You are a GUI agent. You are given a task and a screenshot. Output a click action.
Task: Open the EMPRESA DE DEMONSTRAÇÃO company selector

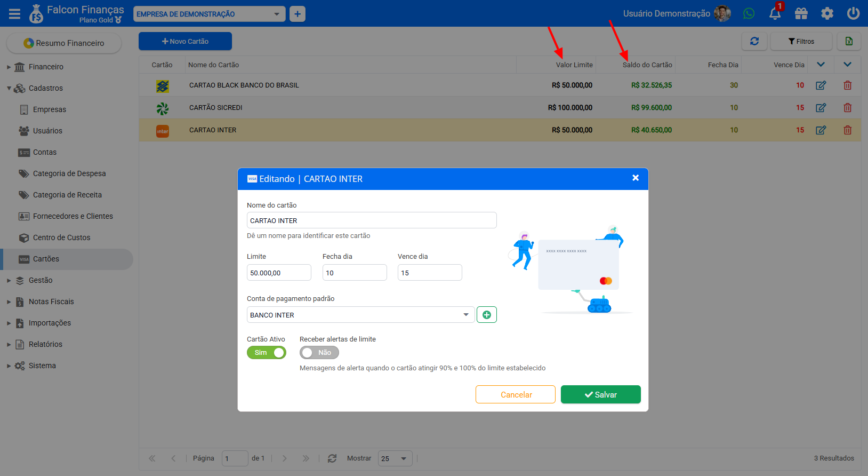209,14
